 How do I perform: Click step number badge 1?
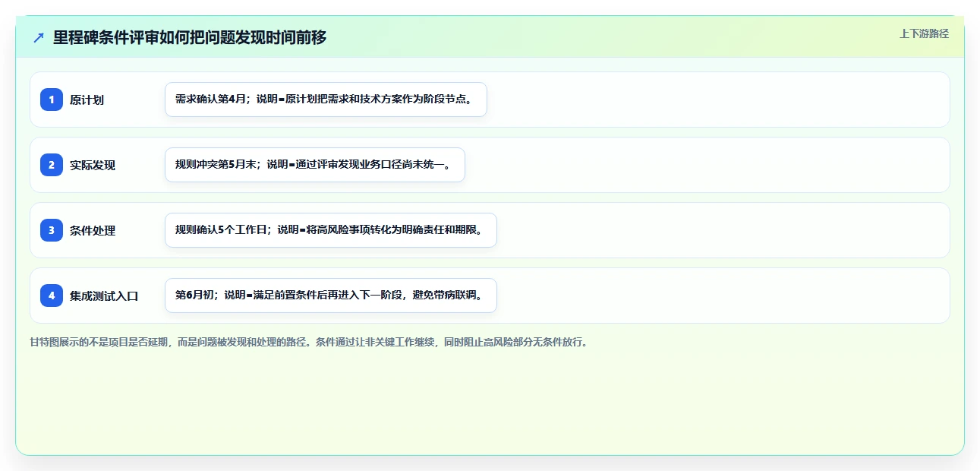(x=52, y=100)
